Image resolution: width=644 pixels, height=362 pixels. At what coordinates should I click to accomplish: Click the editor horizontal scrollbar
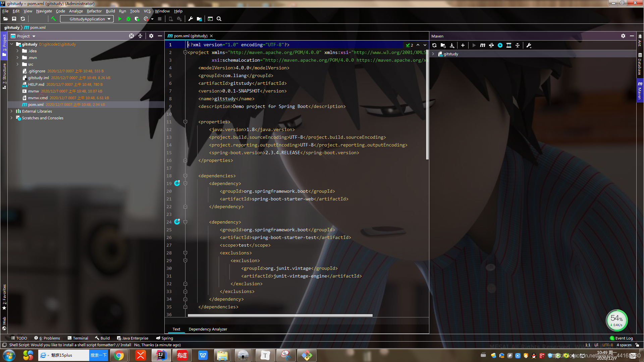(x=280, y=315)
